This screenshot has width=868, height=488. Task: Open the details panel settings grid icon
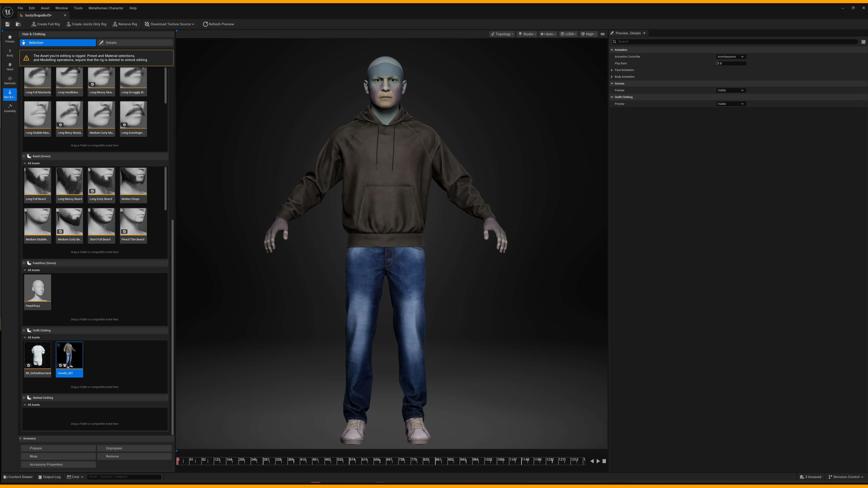click(x=863, y=42)
